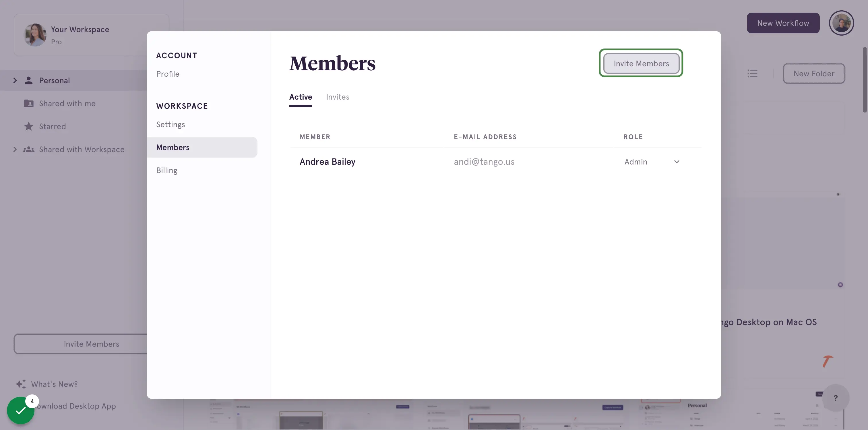Image resolution: width=868 pixels, height=430 pixels.
Task: Click Your Workspace avatar photo
Action: 35,35
